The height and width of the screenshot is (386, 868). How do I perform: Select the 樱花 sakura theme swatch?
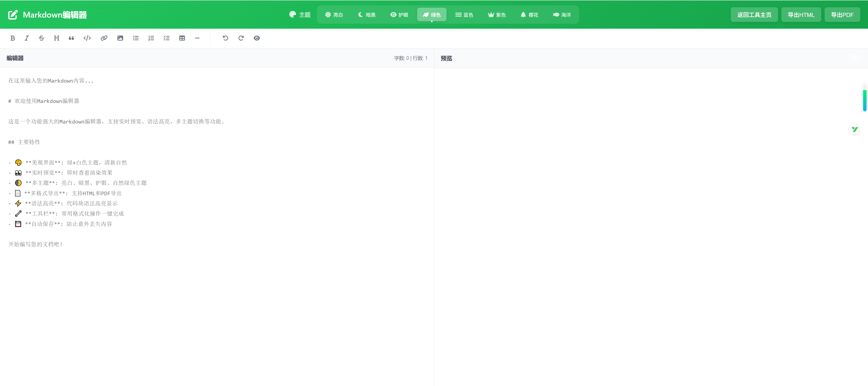529,14
